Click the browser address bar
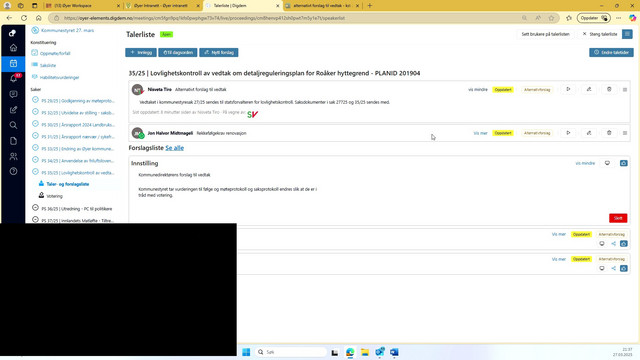This screenshot has width=640, height=360. pos(286,18)
